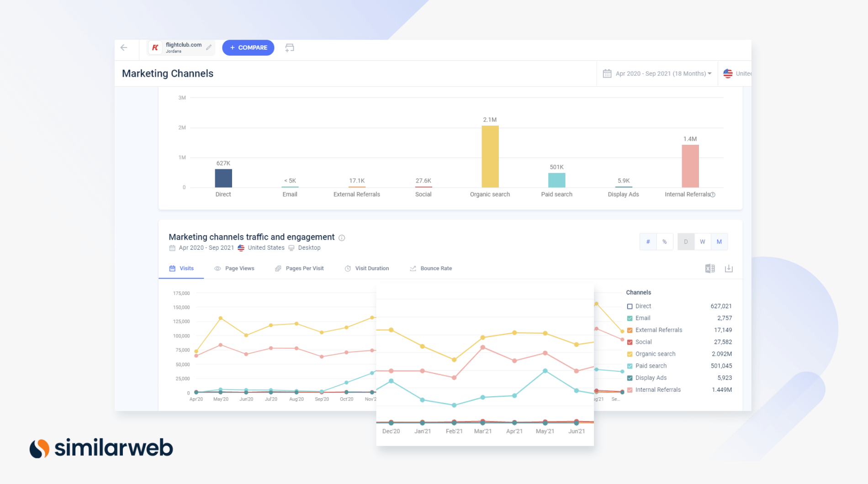Screen dimensions: 868x484
Task: Select the percentage view toggle
Action: [665, 242]
